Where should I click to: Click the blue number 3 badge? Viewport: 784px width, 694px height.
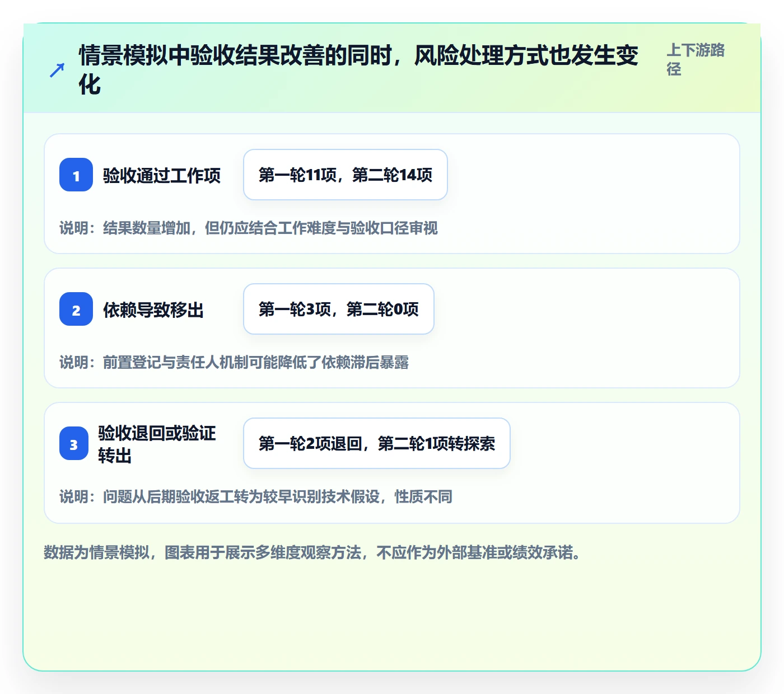point(74,443)
